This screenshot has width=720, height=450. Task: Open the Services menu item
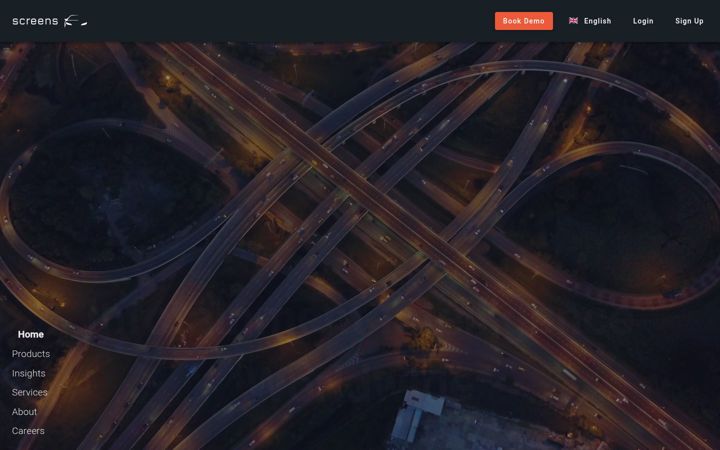pyautogui.click(x=30, y=392)
